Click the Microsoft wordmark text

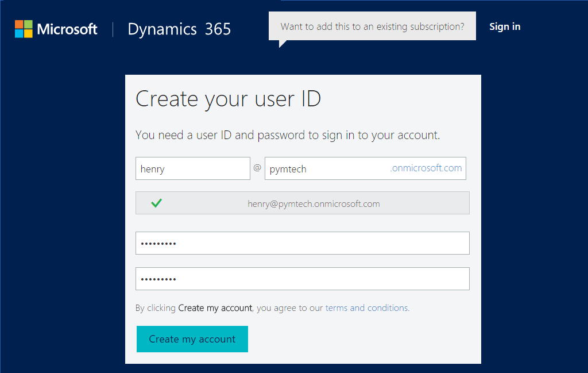[67, 29]
